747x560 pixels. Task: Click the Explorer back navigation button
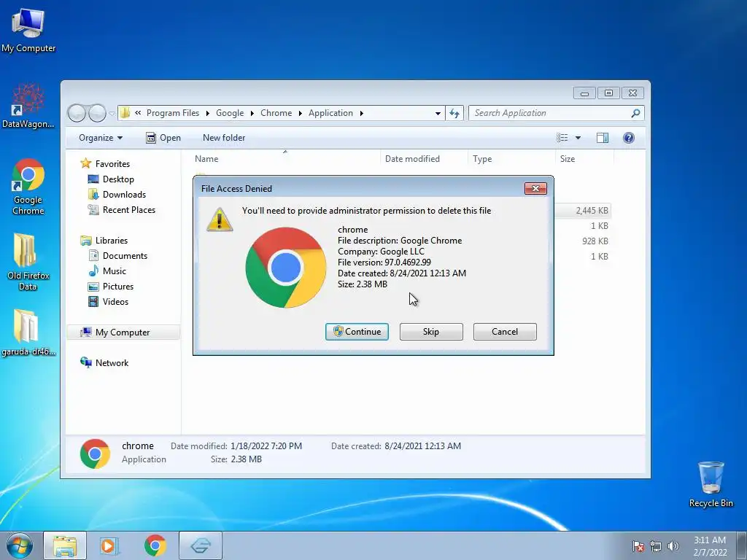77,113
